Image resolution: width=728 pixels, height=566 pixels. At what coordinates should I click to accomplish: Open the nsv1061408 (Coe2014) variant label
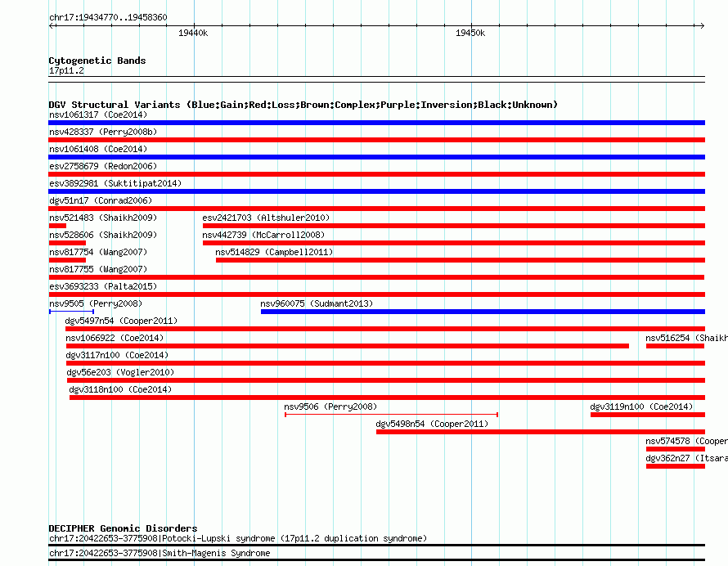coord(98,149)
